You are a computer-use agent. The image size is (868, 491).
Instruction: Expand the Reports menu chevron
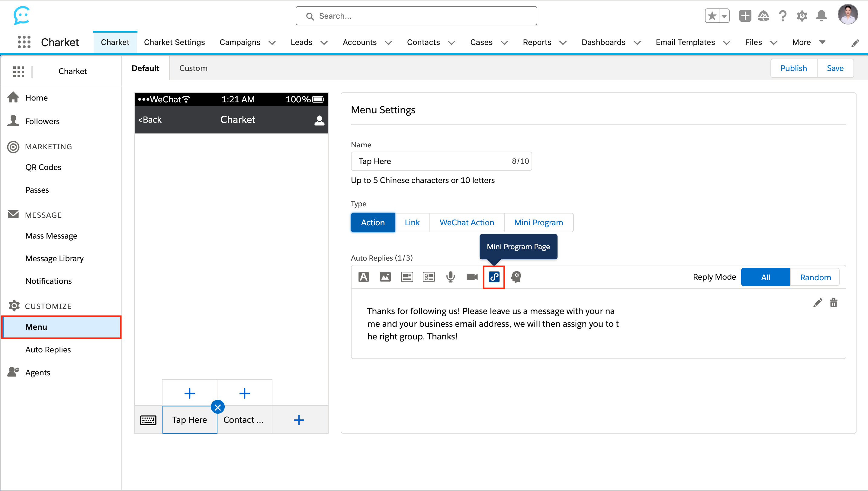563,43
